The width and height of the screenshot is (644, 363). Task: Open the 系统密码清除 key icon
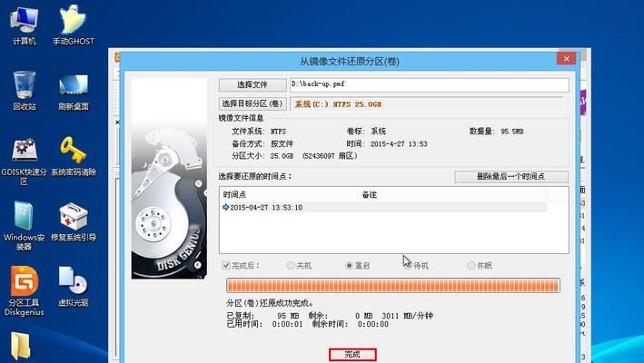[73, 156]
